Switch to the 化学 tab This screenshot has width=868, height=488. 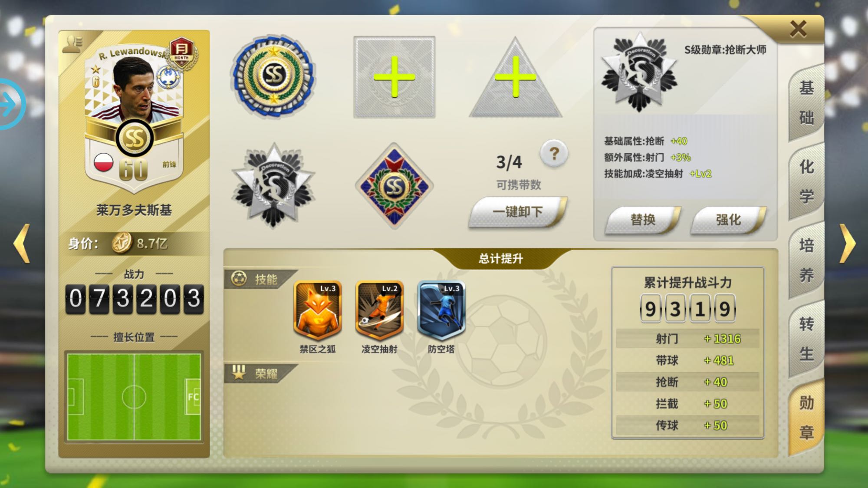coord(806,181)
